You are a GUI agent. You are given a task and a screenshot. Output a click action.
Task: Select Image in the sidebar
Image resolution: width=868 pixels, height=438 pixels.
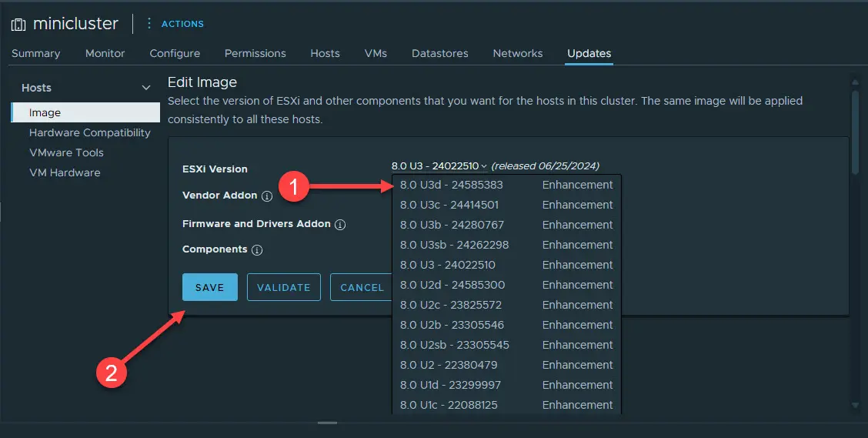click(86, 112)
